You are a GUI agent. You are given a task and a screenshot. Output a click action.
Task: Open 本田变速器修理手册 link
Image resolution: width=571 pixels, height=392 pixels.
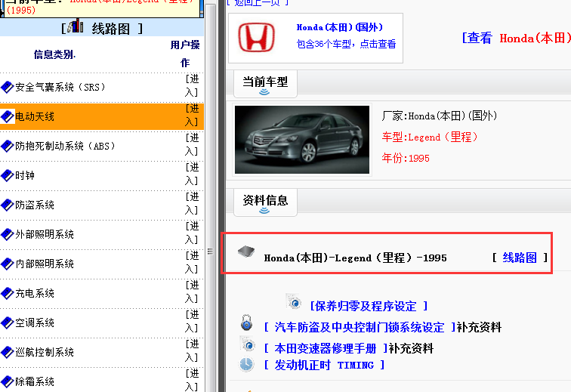(x=326, y=348)
